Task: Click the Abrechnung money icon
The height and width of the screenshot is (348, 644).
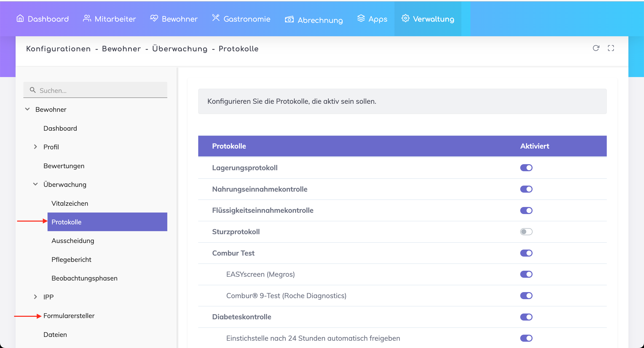Action: coord(289,19)
